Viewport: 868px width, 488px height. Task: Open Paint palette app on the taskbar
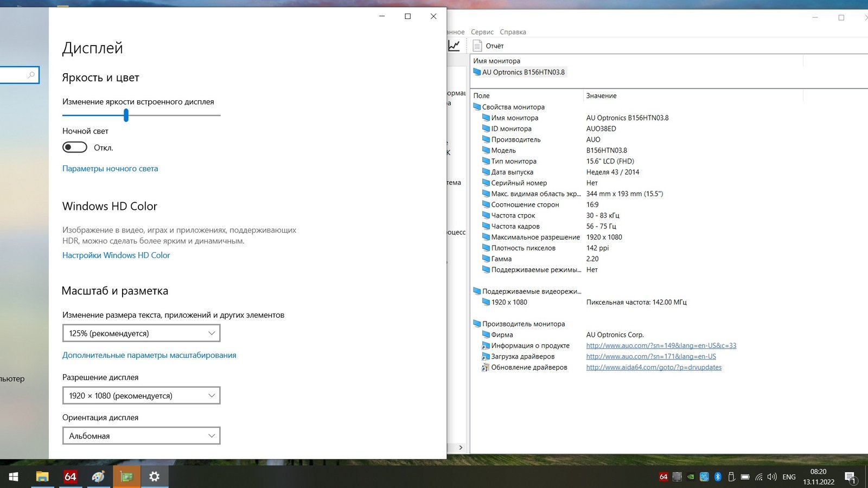click(98, 477)
